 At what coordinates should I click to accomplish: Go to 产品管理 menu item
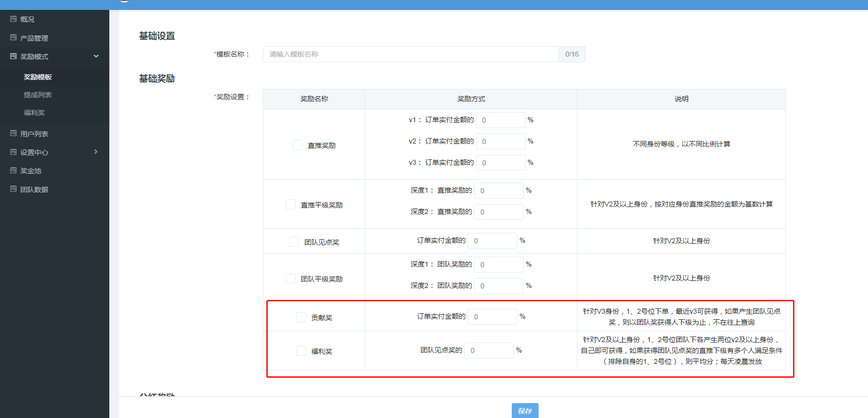(x=34, y=38)
